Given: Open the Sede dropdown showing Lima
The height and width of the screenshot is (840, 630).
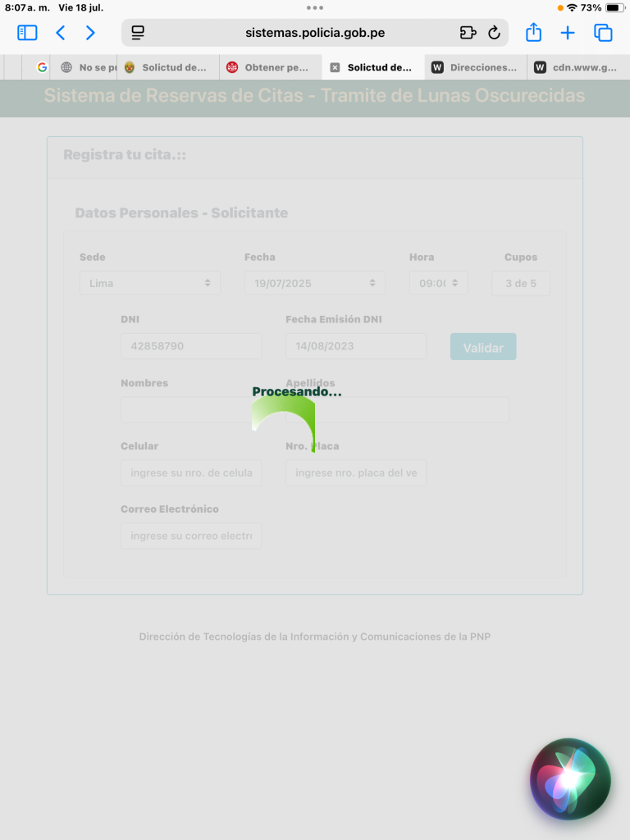Looking at the screenshot, I should click(150, 283).
